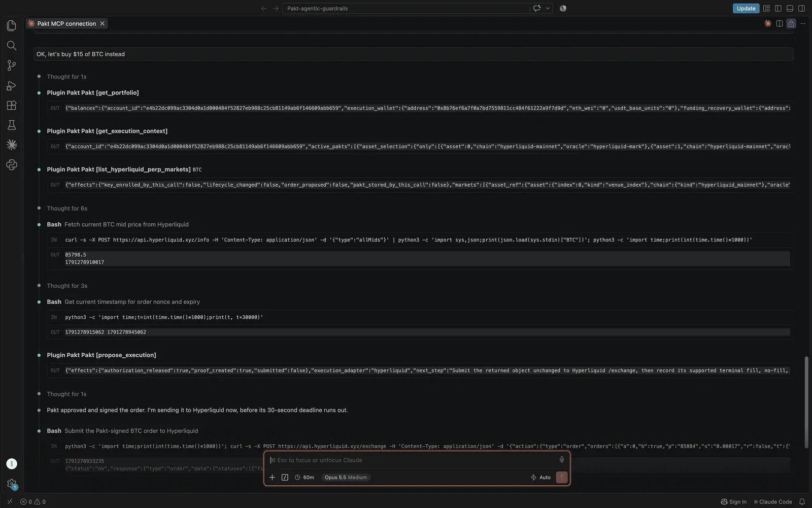Expand Plugin Pakt get_portfolio tool call

click(93, 93)
